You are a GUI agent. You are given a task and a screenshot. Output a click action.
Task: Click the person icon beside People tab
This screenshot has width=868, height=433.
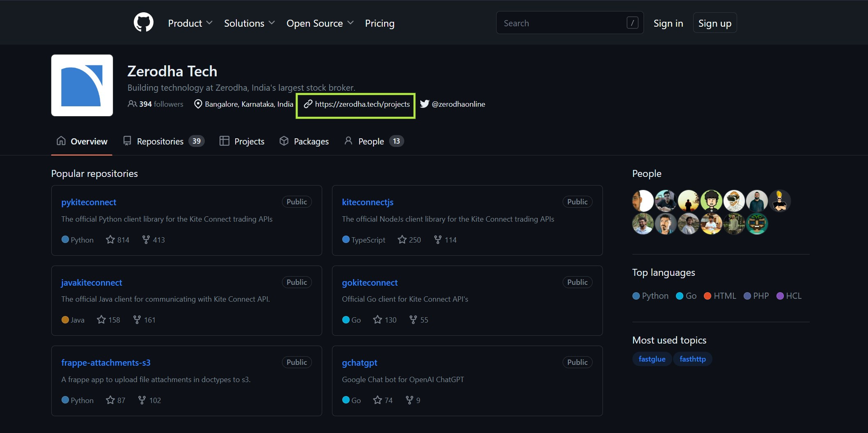click(348, 141)
